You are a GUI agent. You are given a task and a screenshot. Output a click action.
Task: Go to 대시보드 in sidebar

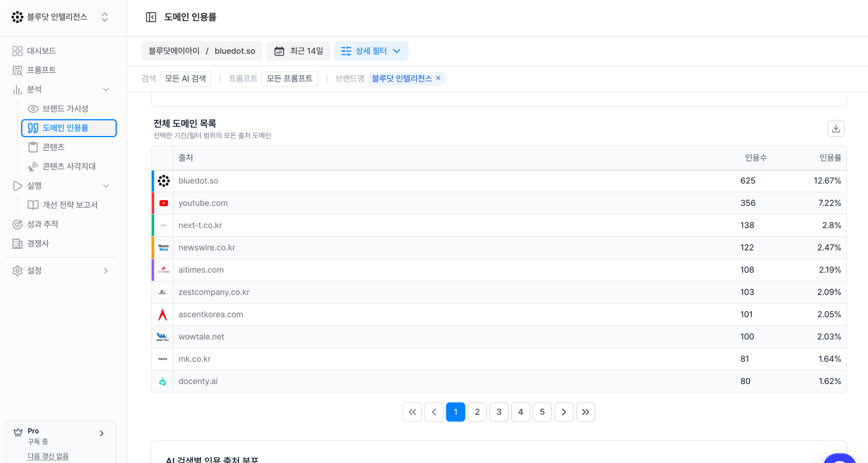(41, 51)
